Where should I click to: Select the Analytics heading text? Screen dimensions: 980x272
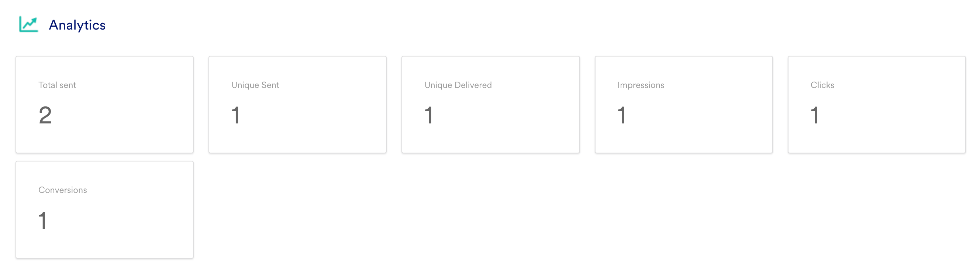tap(77, 25)
